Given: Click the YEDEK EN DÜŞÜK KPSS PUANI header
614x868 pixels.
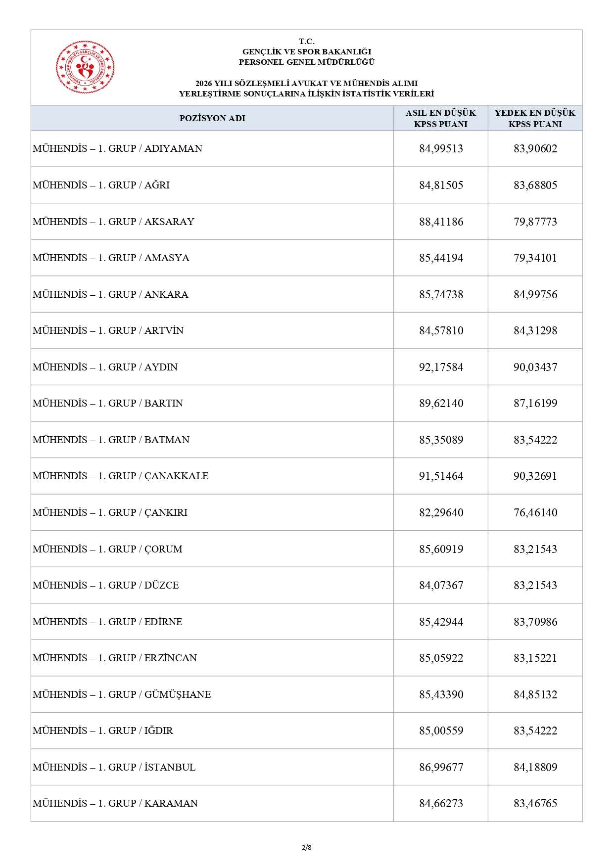Looking at the screenshot, I should 535,118.
